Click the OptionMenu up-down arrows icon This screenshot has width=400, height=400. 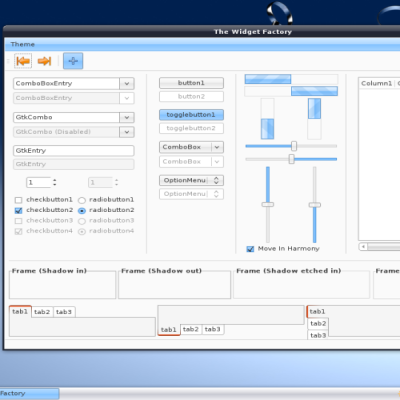tap(216, 180)
